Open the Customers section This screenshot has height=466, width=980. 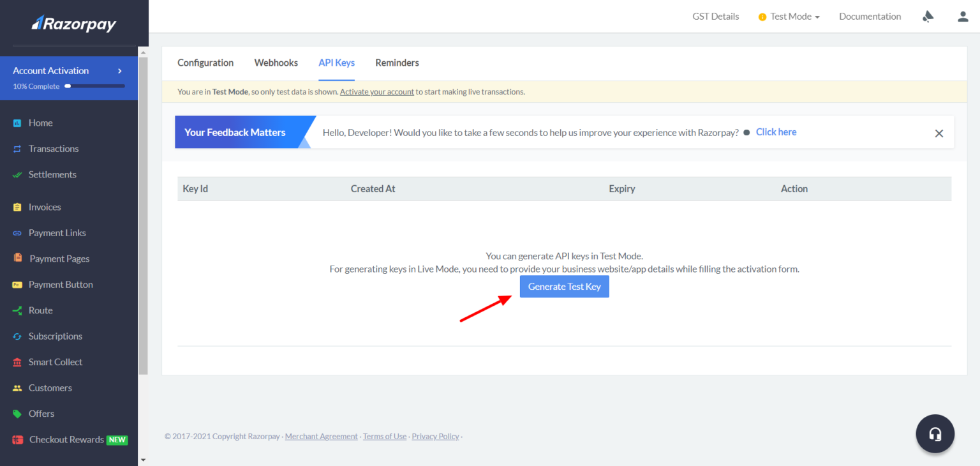click(x=50, y=387)
